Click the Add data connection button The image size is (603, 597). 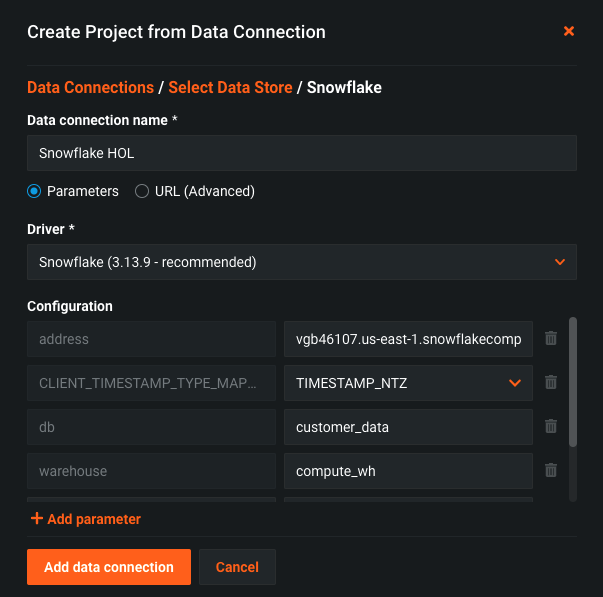pos(109,567)
